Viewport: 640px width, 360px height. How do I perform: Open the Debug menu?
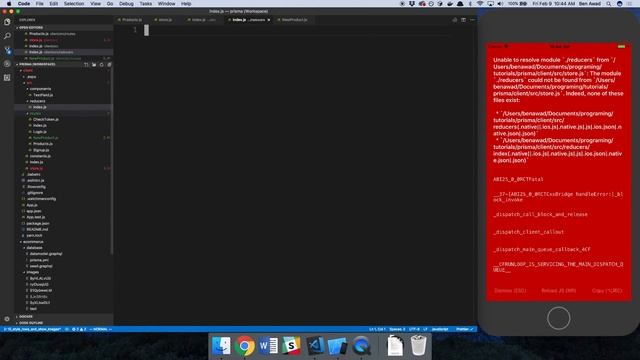click(x=126, y=4)
